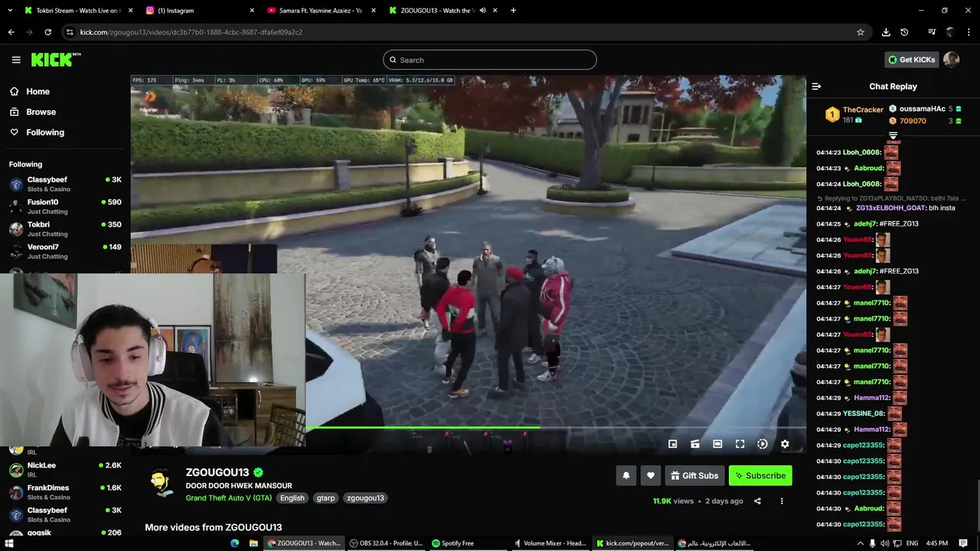980x551 pixels.
Task: Show hidden system tray icons
Action: coord(860,543)
